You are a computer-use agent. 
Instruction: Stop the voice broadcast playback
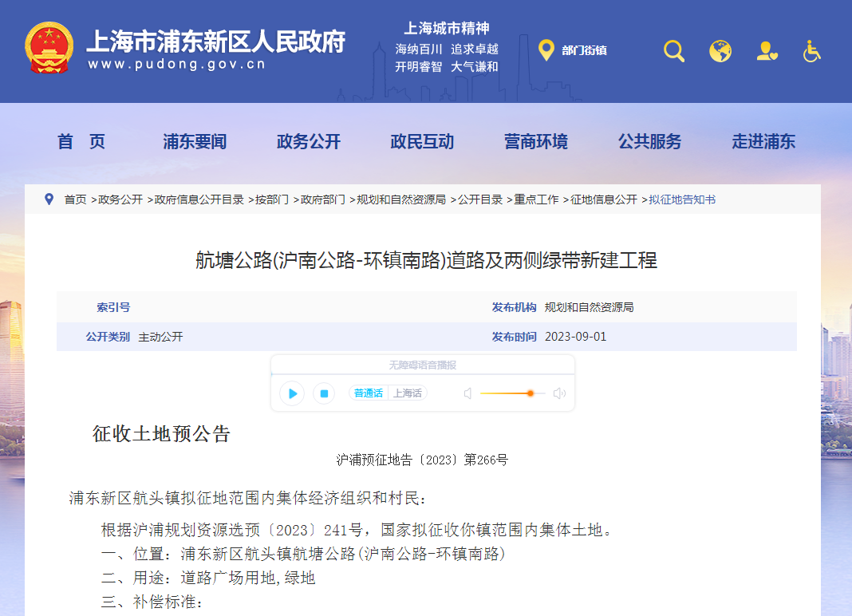pyautogui.click(x=323, y=393)
